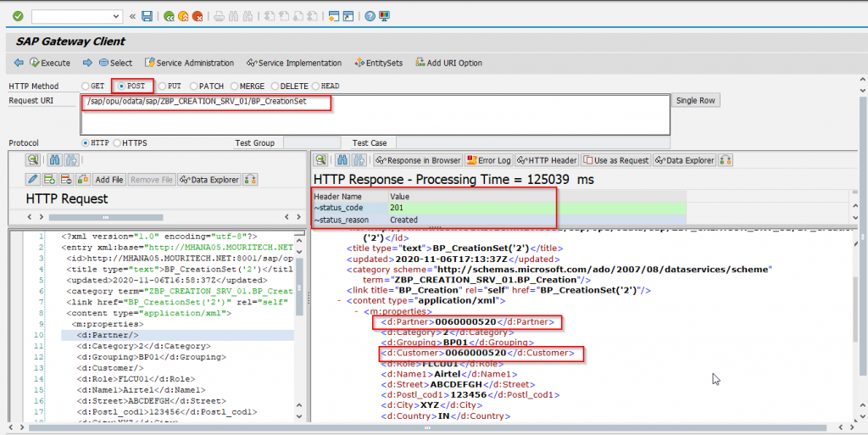Image resolution: width=868 pixels, height=435 pixels.
Task: Click the Add File button
Action: pos(109,179)
